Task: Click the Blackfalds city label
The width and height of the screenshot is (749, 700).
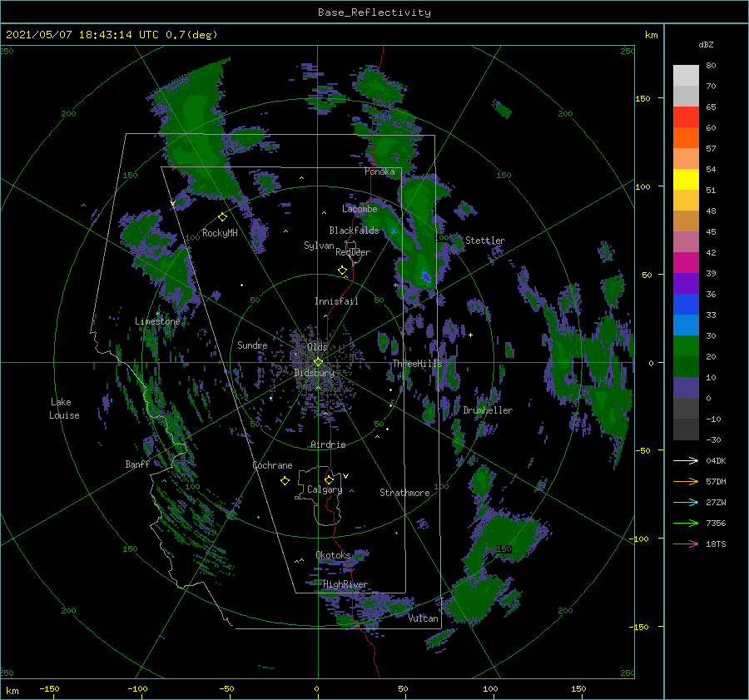Action: pos(354,231)
